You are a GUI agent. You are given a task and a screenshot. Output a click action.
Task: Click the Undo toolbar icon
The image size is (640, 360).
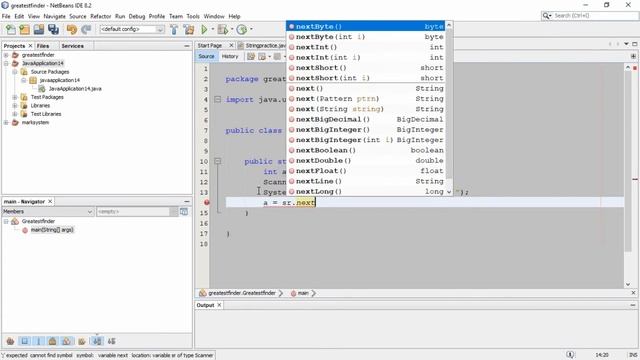click(x=72, y=29)
